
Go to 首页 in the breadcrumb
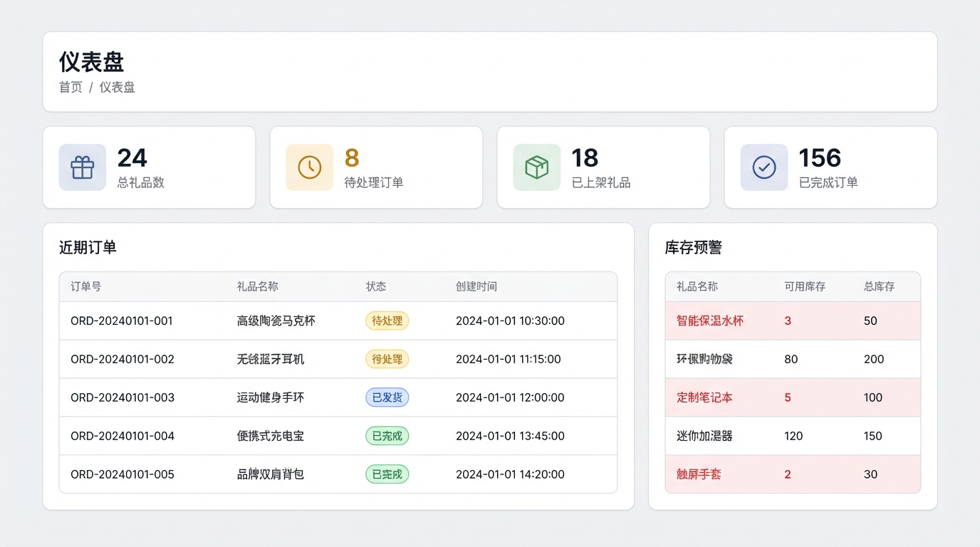click(x=71, y=88)
